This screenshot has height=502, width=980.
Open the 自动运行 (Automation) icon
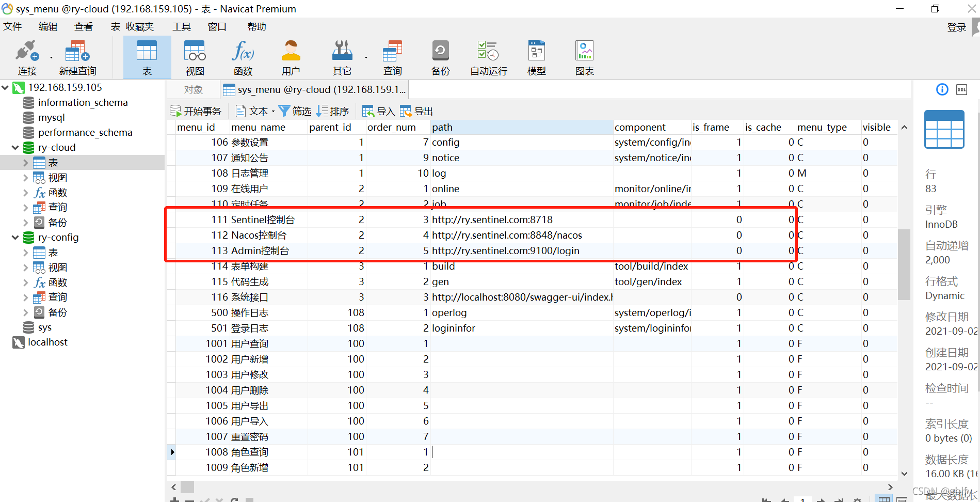pos(488,57)
